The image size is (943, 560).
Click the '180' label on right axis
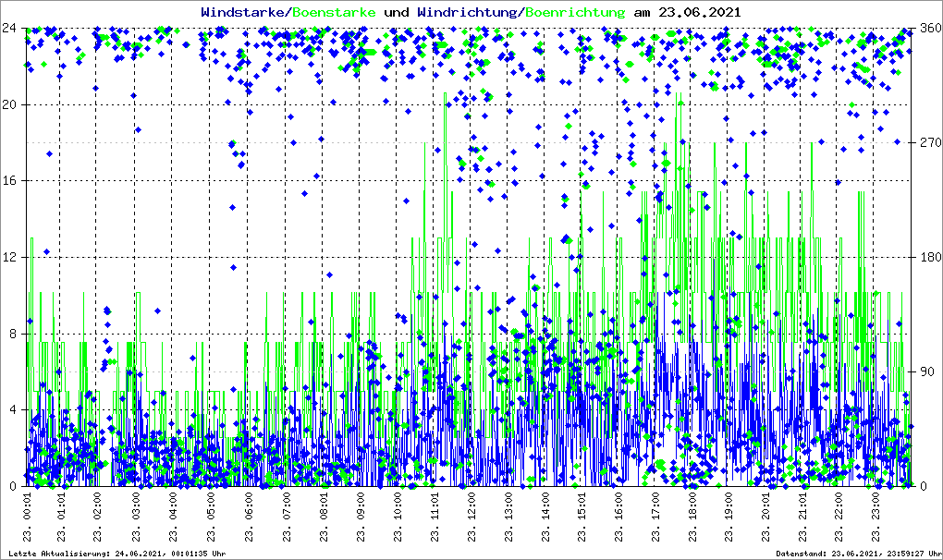pyautogui.click(x=927, y=257)
